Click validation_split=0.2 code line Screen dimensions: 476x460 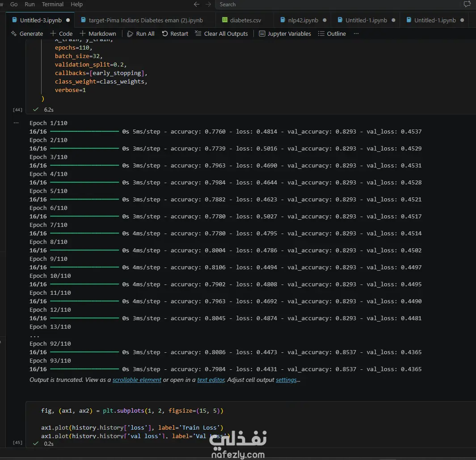[90, 65]
